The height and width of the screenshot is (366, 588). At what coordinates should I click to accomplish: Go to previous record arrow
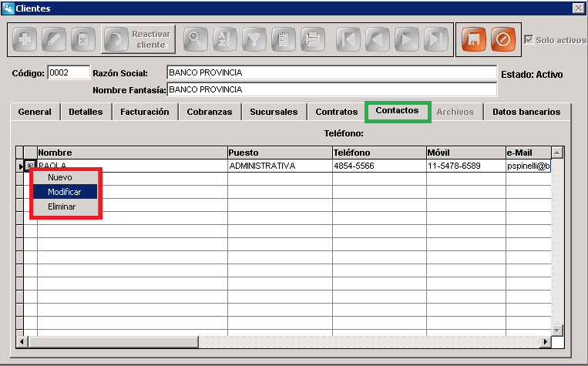pos(378,39)
